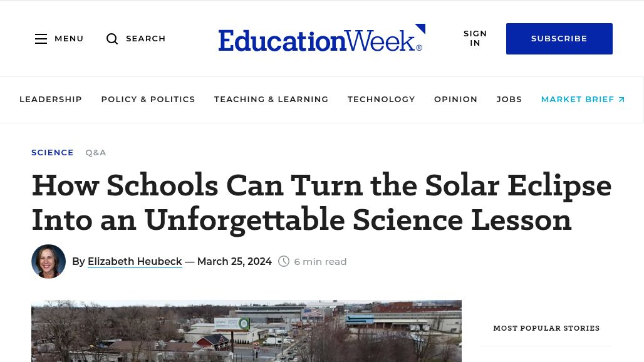
Task: Click the solar eclipse article headline
Action: pyautogui.click(x=321, y=202)
